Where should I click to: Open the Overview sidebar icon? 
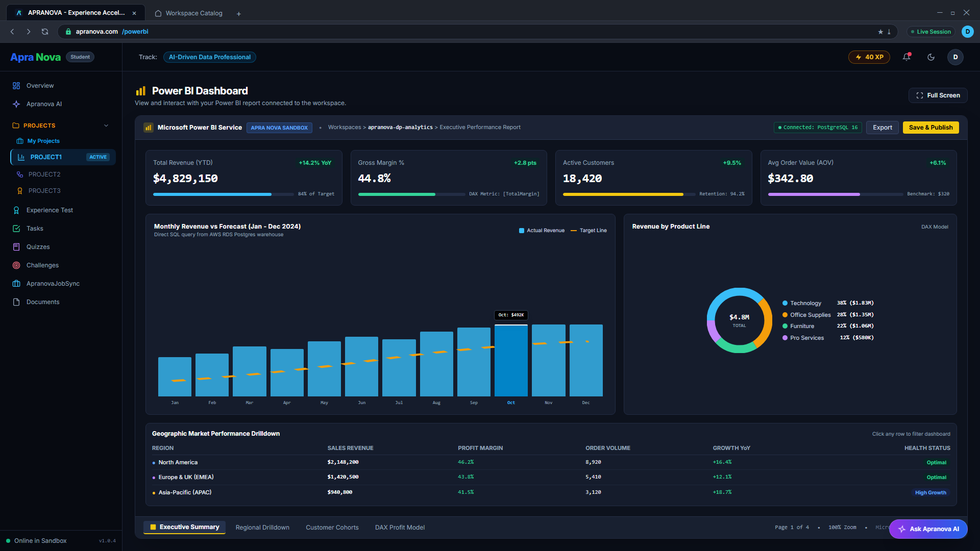[16, 86]
